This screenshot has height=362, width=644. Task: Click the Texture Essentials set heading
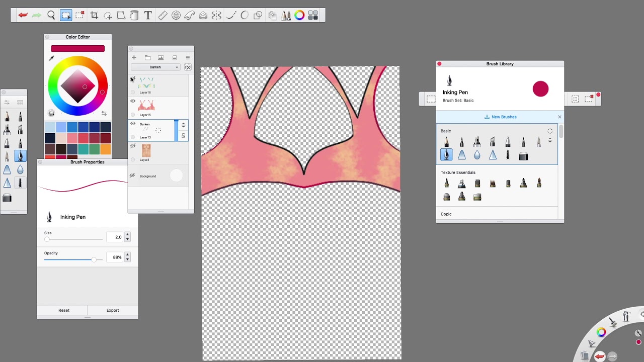458,172
